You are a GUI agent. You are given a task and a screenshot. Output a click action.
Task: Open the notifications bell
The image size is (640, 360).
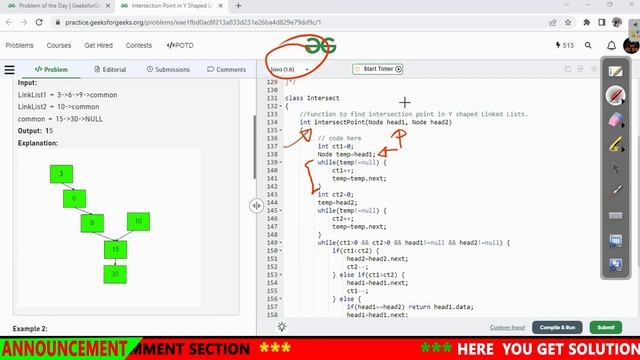611,45
